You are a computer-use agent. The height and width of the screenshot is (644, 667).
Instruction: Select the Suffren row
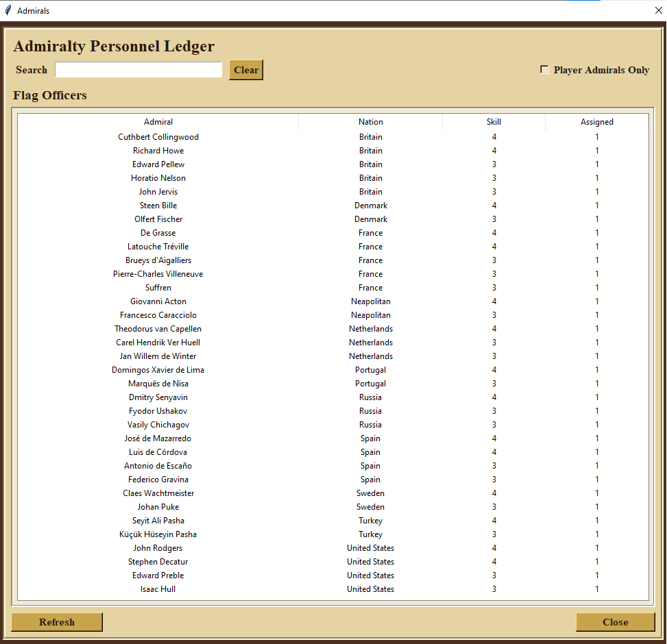click(x=333, y=288)
